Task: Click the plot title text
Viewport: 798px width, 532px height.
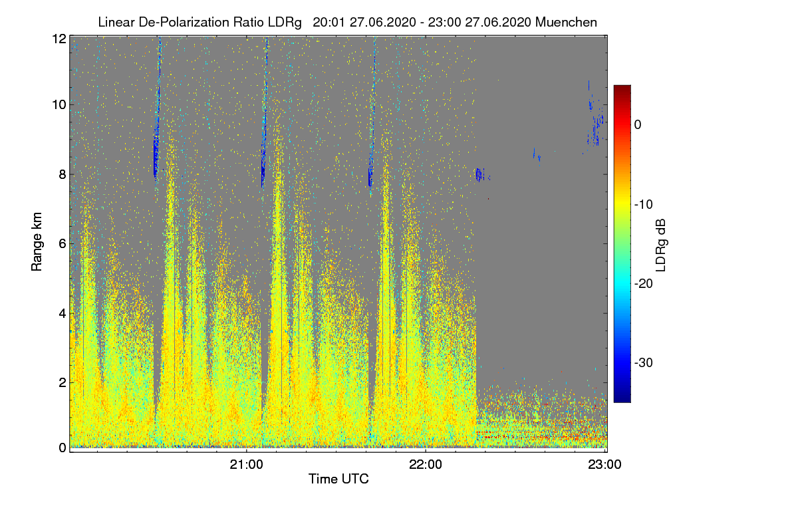Action: [347, 22]
